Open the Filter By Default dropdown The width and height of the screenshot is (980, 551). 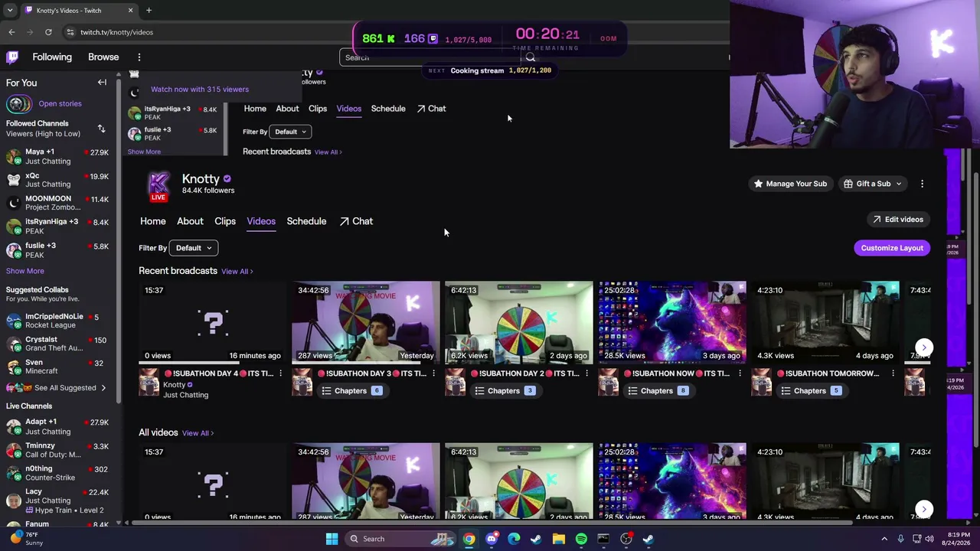pos(193,248)
